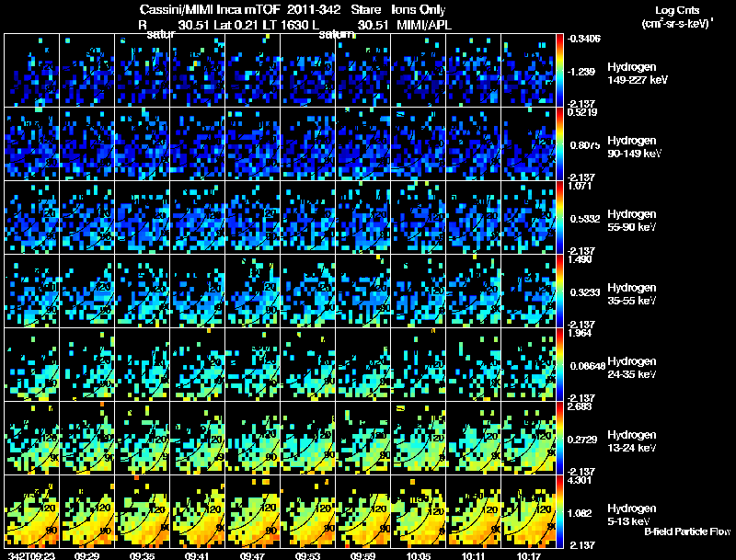Open the 149-227 keV panel at 342T09:23
Screen dimensions: 736x560
(31, 71)
